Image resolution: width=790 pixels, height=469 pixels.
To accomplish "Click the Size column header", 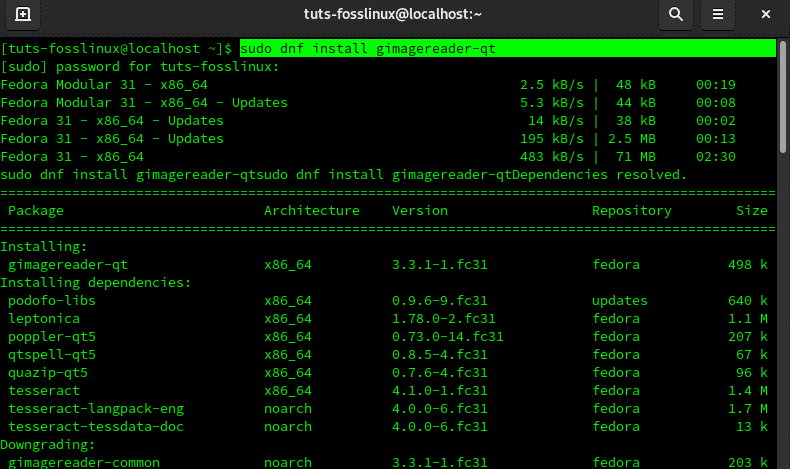I will click(752, 211).
